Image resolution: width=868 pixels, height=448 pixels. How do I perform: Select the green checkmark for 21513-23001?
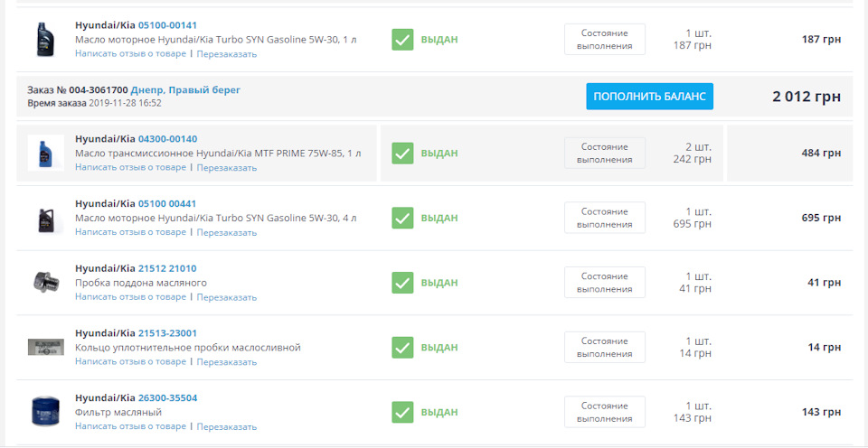point(402,348)
